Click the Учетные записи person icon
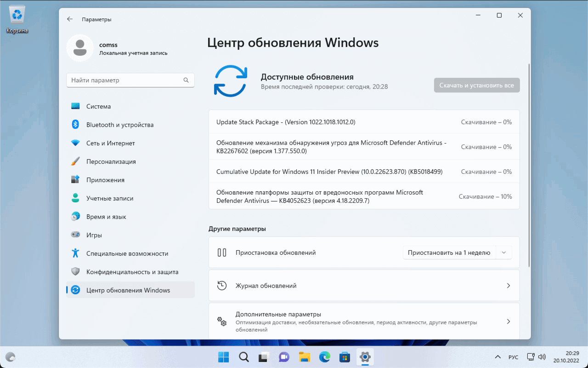588x368 pixels. click(76, 198)
